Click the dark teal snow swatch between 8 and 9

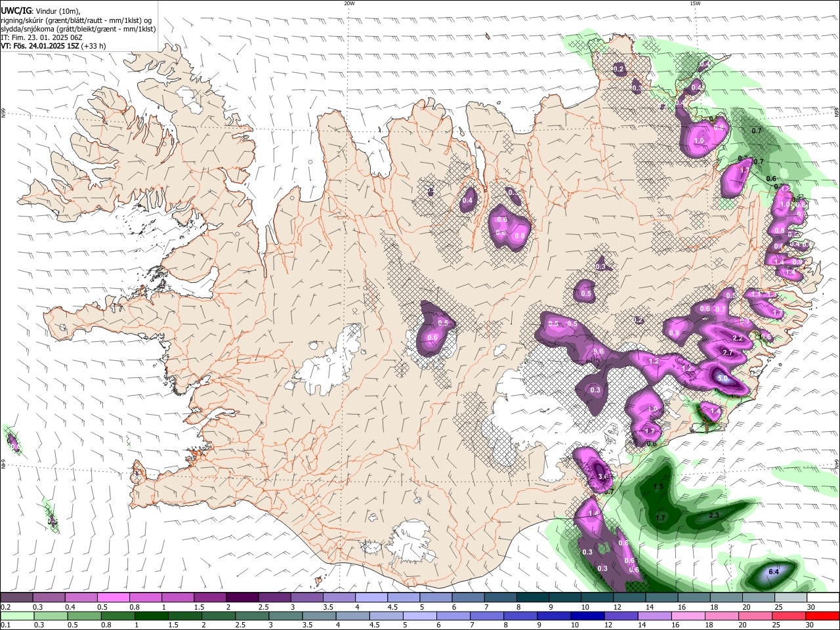(533, 597)
